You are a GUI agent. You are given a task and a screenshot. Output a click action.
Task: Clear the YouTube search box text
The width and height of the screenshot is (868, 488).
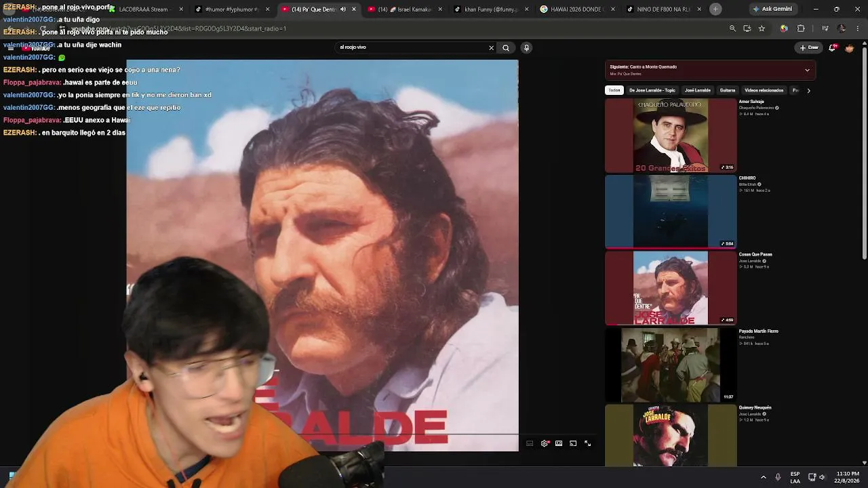[491, 47]
